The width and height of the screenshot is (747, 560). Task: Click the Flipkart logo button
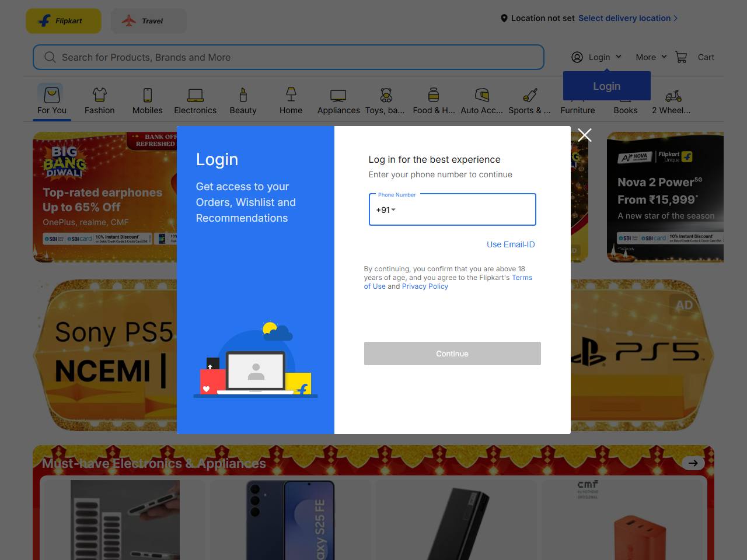coord(64,21)
